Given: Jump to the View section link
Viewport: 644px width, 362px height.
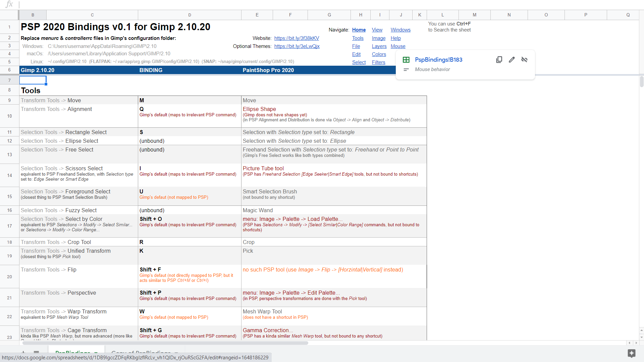Looking at the screenshot, I should 377,30.
